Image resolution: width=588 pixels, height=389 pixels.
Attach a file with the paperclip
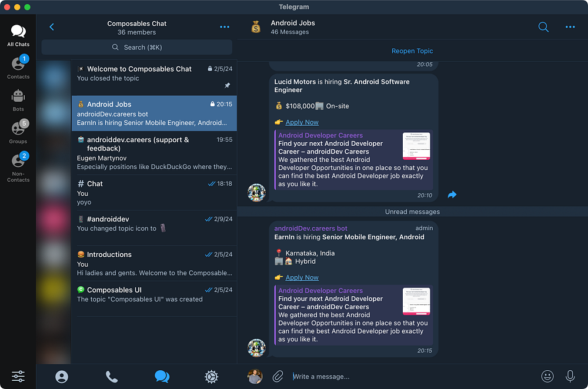coord(278,376)
